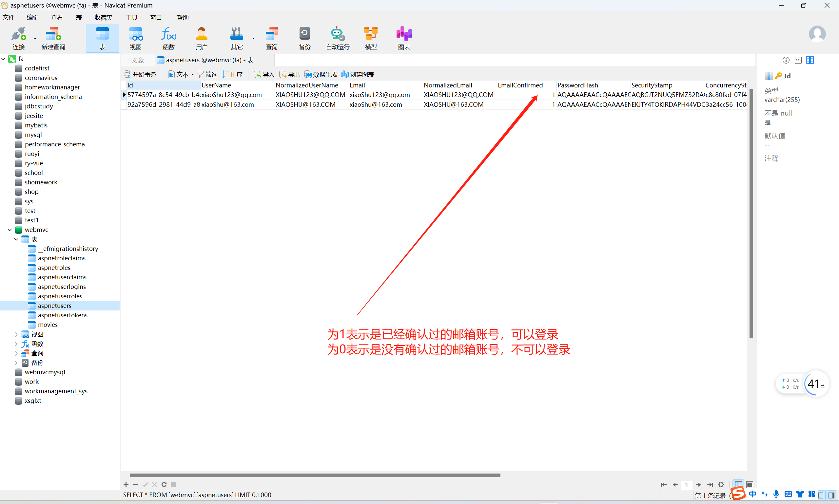
Task: Click the refresh icon below the grid
Action: coord(164,484)
